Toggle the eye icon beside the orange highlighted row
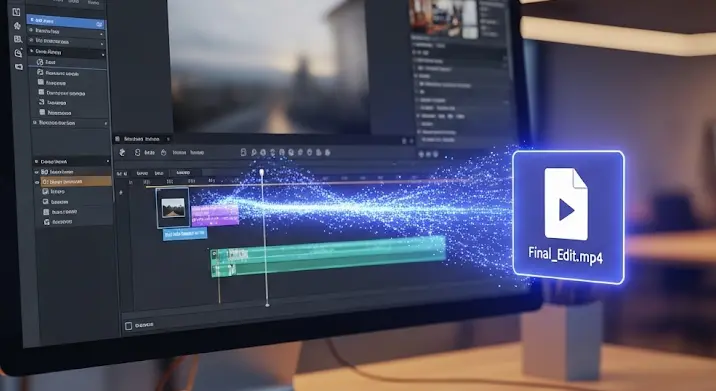 point(37,182)
